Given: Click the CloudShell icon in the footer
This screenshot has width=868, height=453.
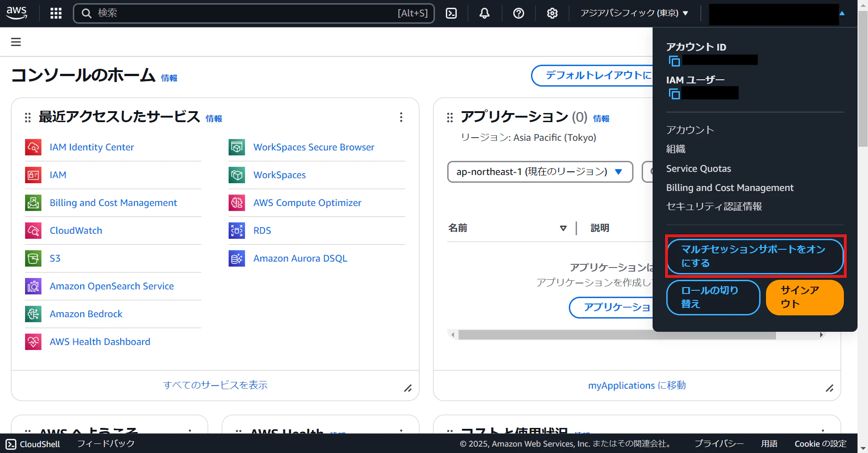Looking at the screenshot, I should [x=11, y=444].
